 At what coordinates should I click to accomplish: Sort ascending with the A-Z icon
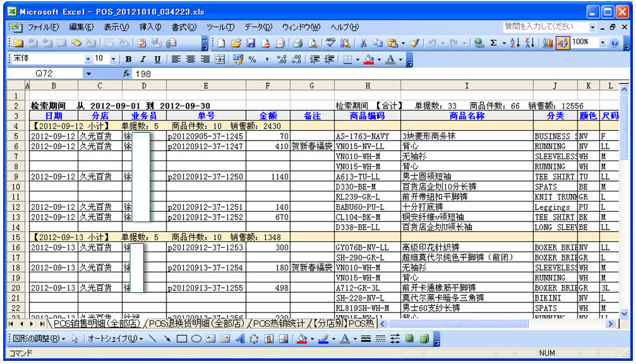pyautogui.click(x=515, y=43)
